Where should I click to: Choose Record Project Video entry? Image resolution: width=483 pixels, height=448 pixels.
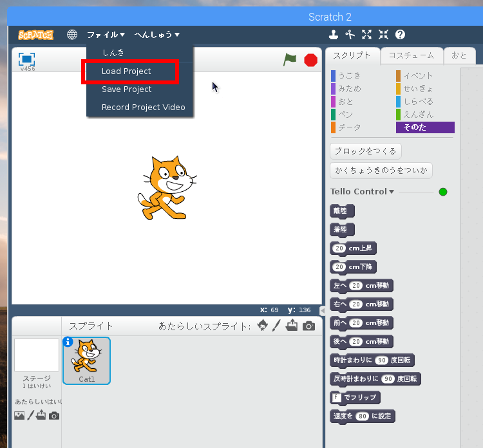coord(140,107)
